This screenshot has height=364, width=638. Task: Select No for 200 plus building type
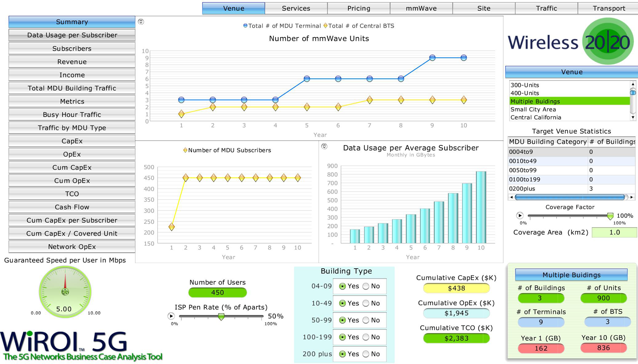366,354
